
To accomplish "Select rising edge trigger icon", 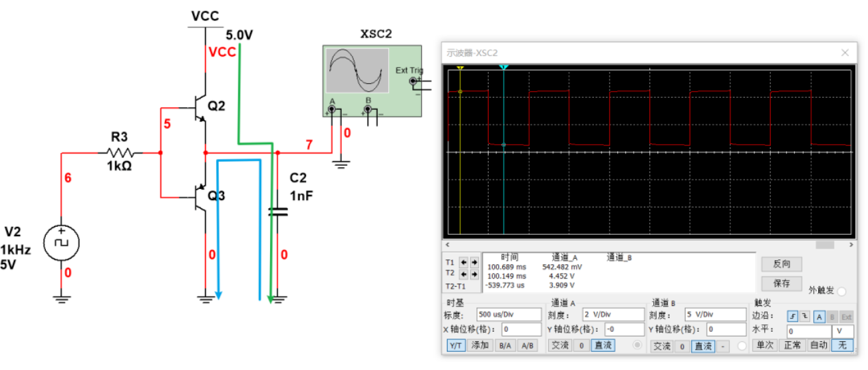I will (x=792, y=316).
